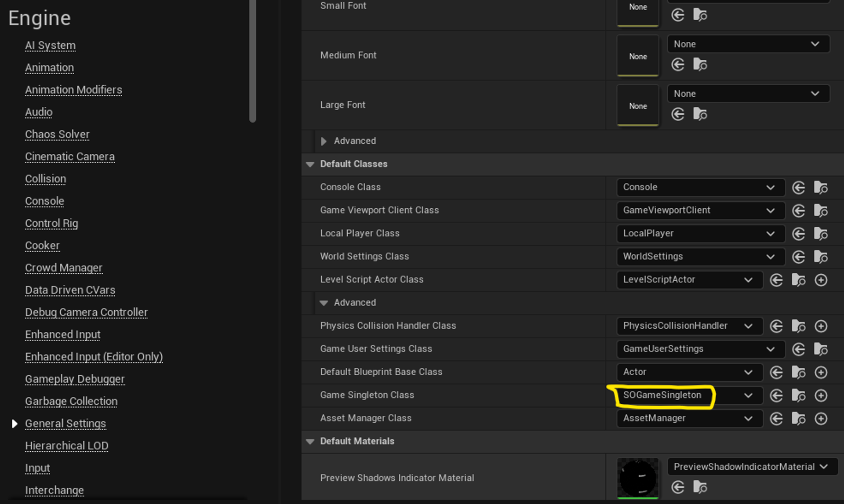The width and height of the screenshot is (844, 504).
Task: Open Collision settings in Engine list
Action: [45, 179]
